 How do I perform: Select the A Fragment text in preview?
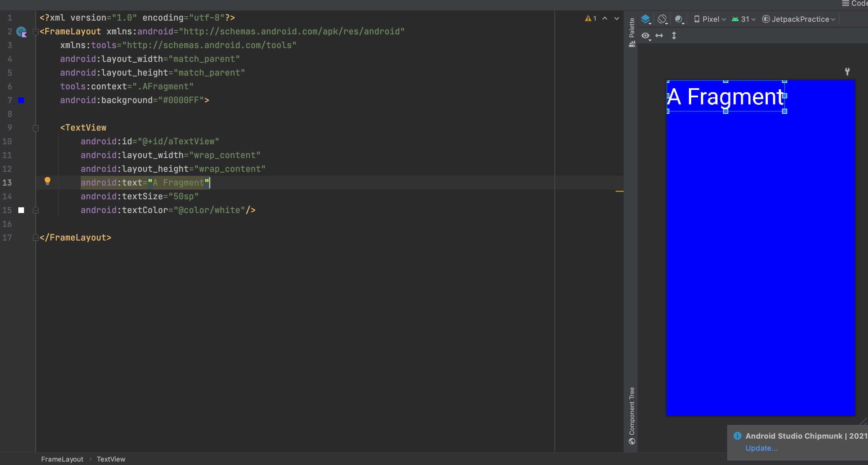[726, 96]
